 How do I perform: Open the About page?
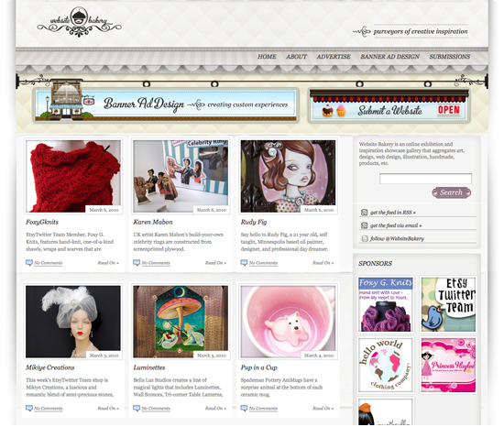(x=296, y=57)
